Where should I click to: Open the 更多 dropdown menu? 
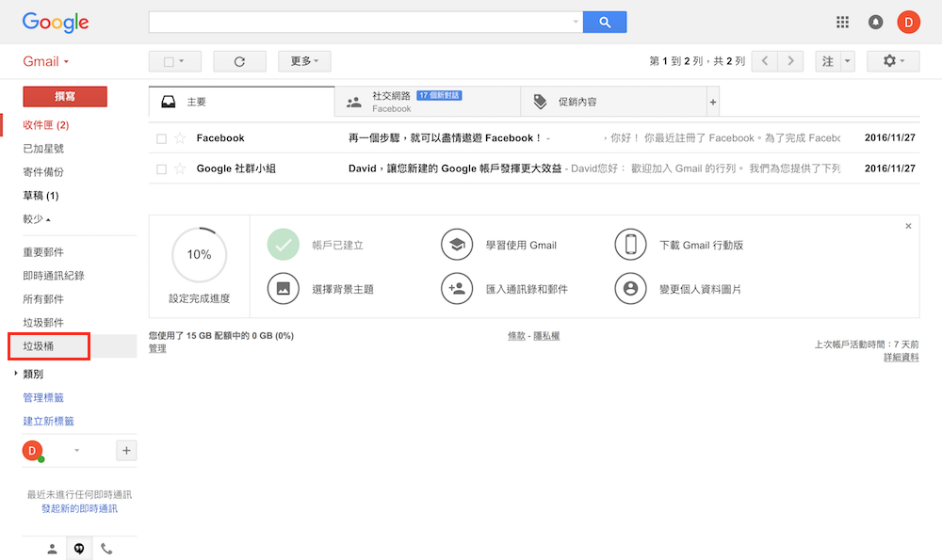[x=304, y=61]
